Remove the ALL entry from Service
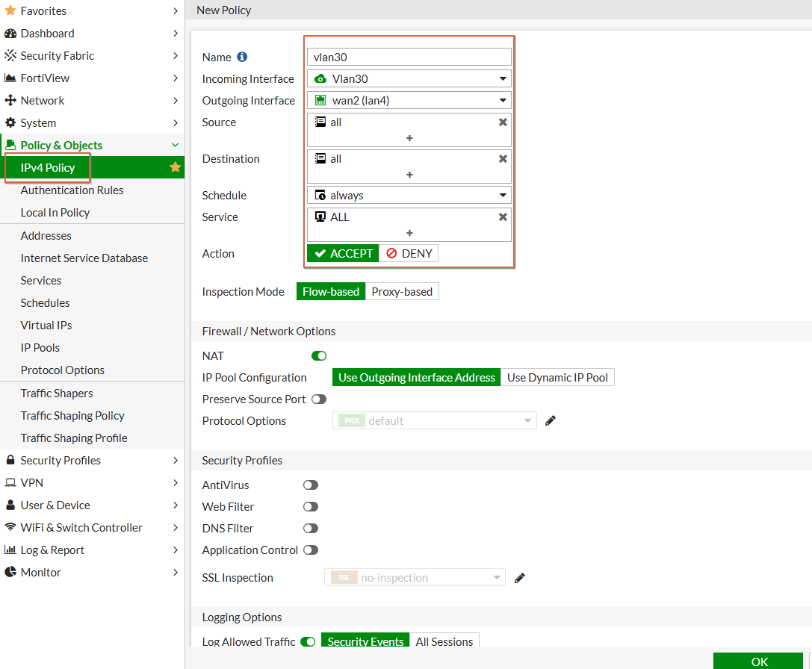Image resolution: width=812 pixels, height=669 pixels. click(x=502, y=217)
